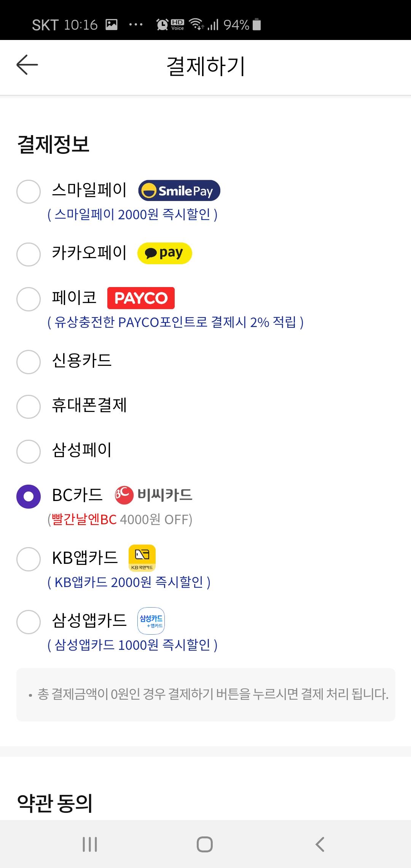
Task: Tap the 스마일페이 2000원 즉시할인 text
Action: (132, 215)
